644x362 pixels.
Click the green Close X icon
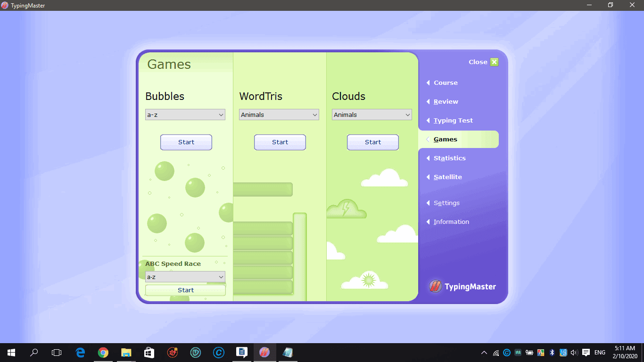(x=494, y=62)
